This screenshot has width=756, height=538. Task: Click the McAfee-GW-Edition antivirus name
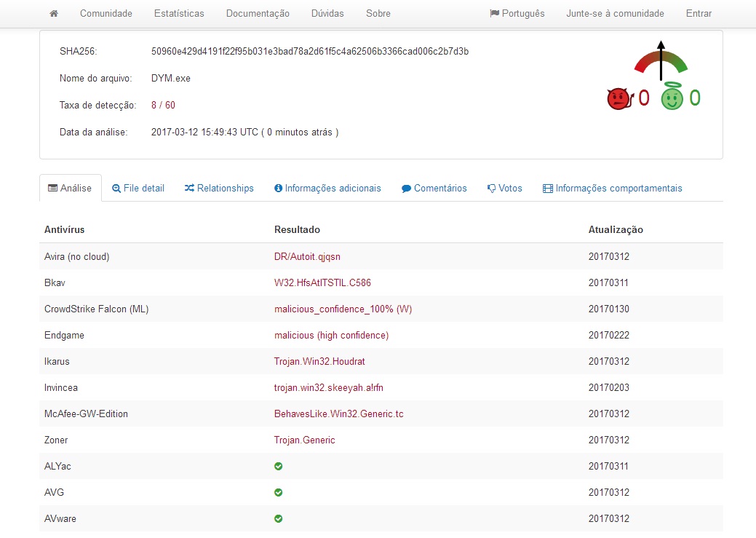[86, 414]
